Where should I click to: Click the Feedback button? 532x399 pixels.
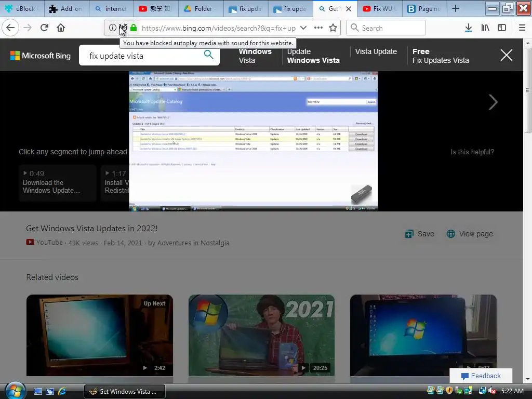pos(481,376)
